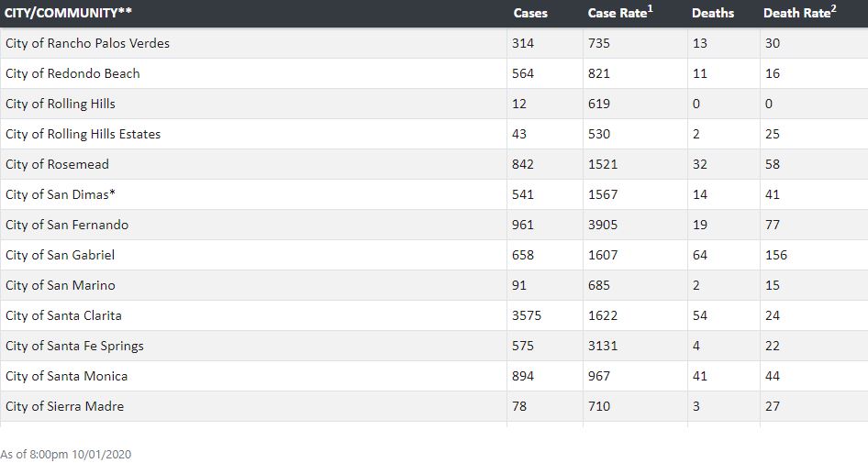Click the City of Rosemead entry

[x=57, y=164]
